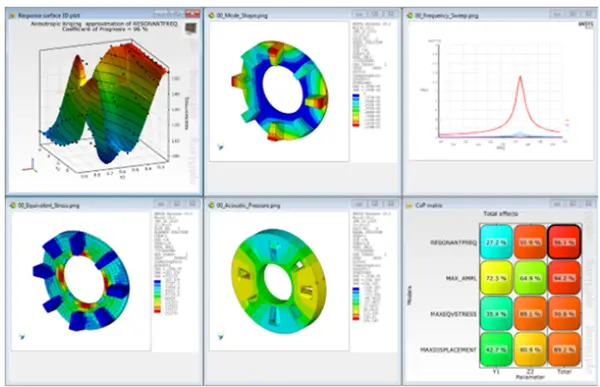Click the 00_Acoustic_Pressure.png window title icon
Image resolution: width=600 pixels, height=387 pixels.
point(211,205)
